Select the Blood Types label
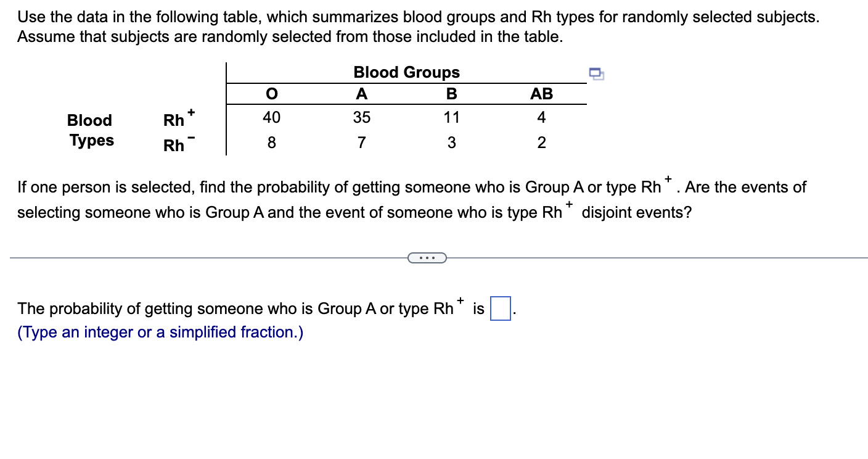The height and width of the screenshot is (459, 868). pos(90,130)
